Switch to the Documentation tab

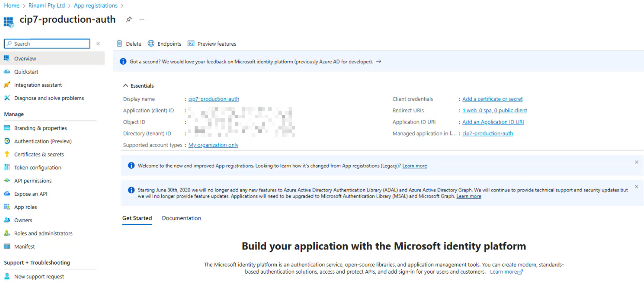point(182,218)
